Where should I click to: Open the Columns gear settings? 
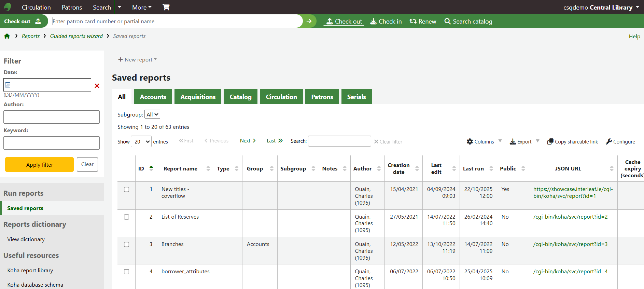470,141
